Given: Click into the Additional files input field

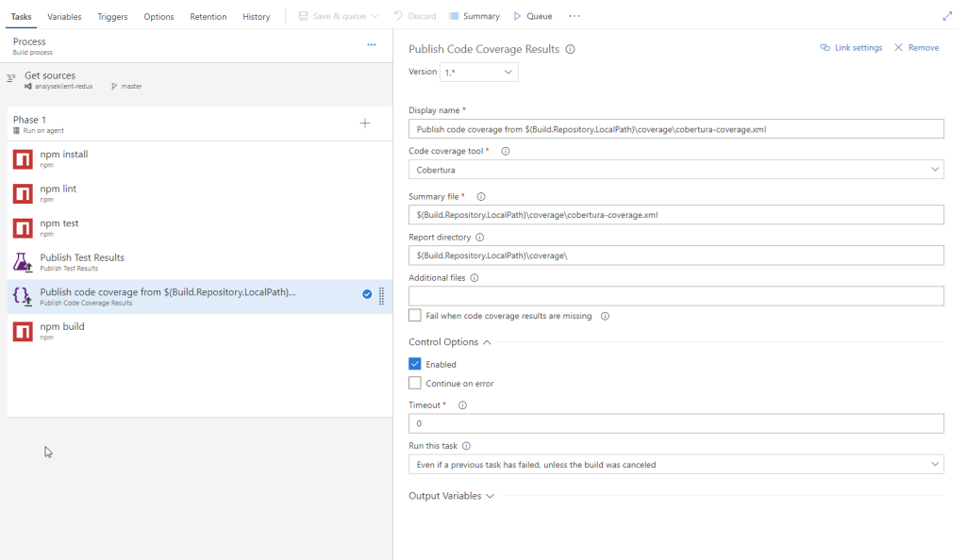Looking at the screenshot, I should [675, 297].
